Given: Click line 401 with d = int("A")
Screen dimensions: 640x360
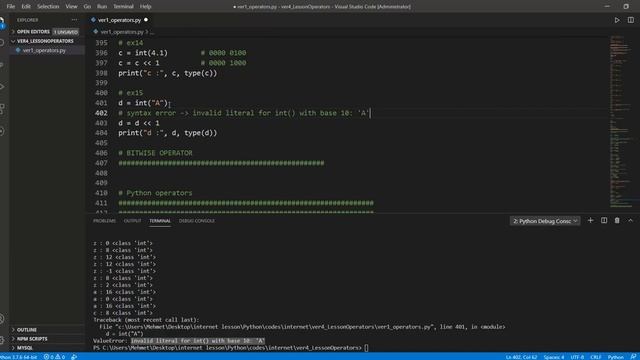Looking at the screenshot, I should click(x=143, y=103).
